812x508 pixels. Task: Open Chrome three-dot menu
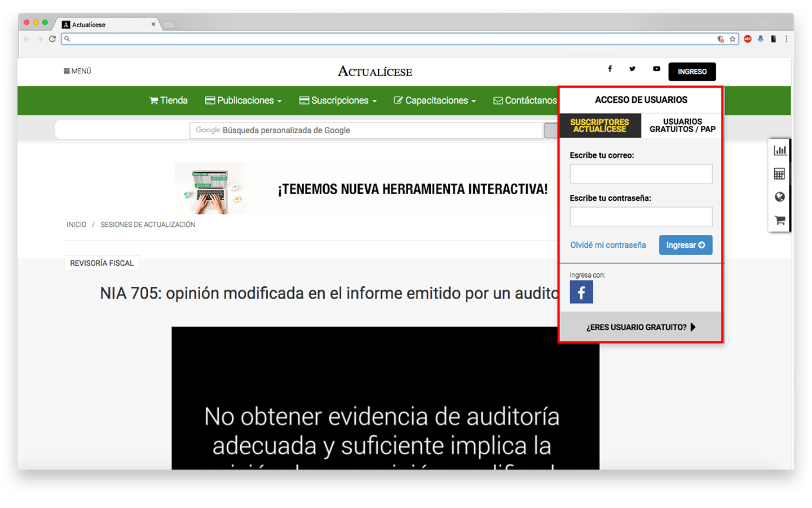(x=786, y=39)
